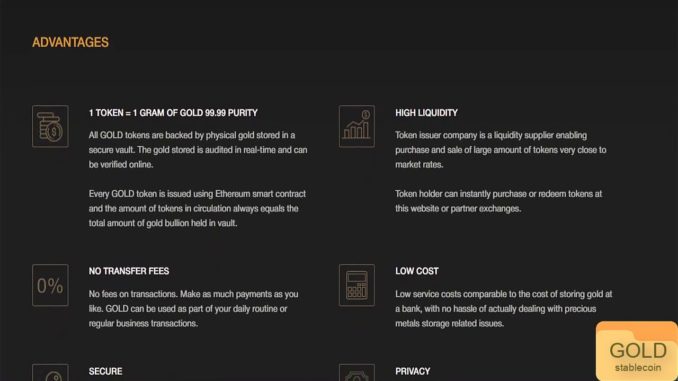The height and width of the screenshot is (381, 678).
Task: Click the PRIVACY heading
Action: 413,371
